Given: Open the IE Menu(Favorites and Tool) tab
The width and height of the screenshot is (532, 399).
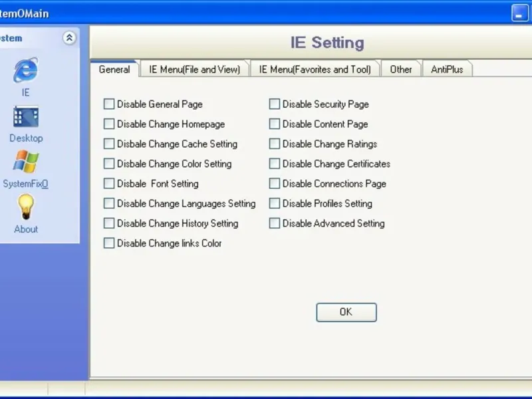Looking at the screenshot, I should click(315, 69).
